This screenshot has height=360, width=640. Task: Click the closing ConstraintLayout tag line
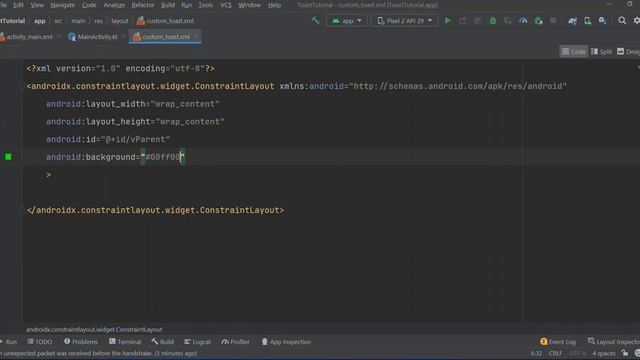(155, 210)
